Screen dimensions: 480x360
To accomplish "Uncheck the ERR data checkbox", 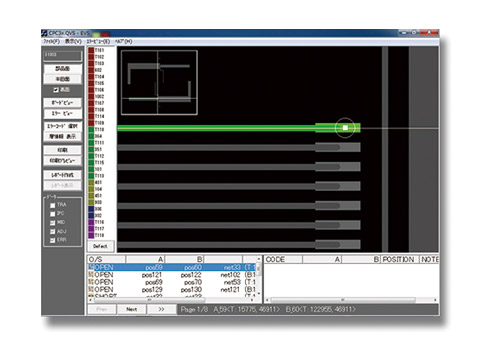I will 53,240.
